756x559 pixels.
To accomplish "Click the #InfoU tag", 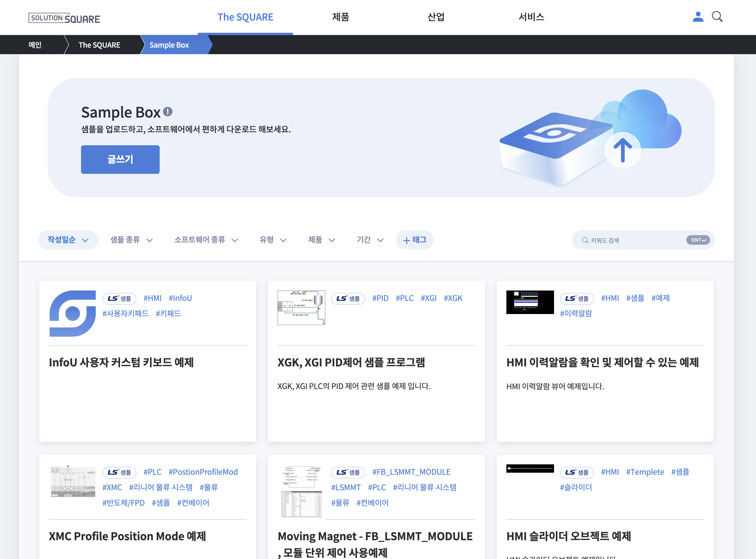I will [x=180, y=298].
